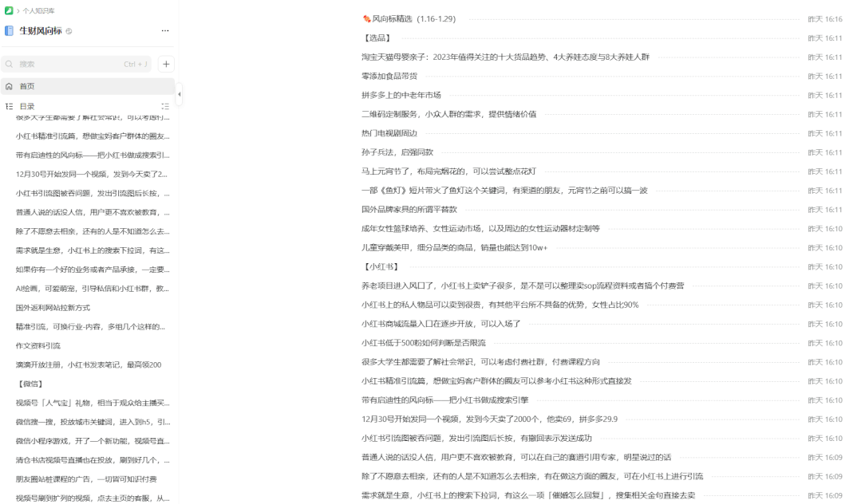861x504 pixels.
Task: Click the home icon beside 首页
Action: pos(9,86)
